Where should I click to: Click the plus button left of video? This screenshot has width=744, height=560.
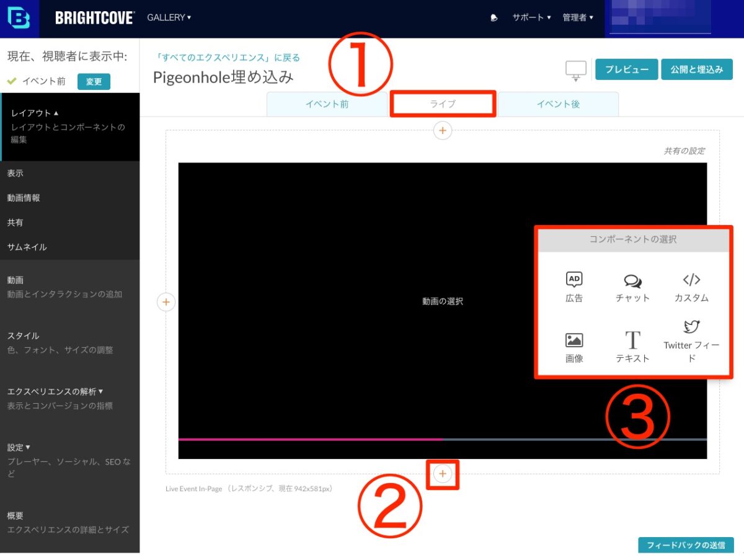pyautogui.click(x=166, y=302)
